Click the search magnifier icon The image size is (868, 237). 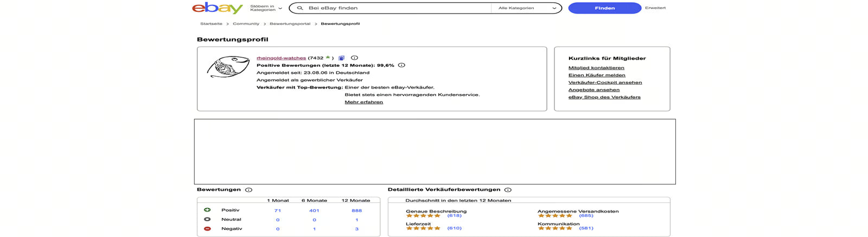[300, 8]
